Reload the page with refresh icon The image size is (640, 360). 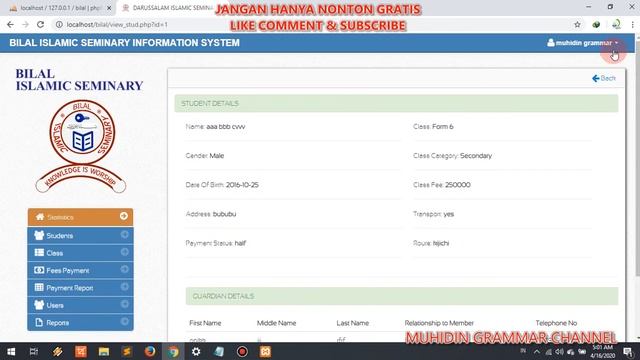[40, 24]
